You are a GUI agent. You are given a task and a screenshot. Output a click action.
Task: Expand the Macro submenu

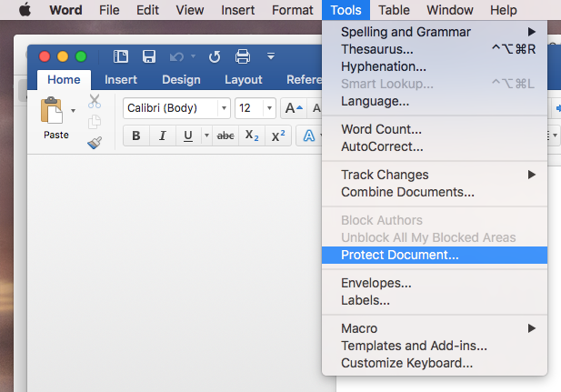[435, 328]
